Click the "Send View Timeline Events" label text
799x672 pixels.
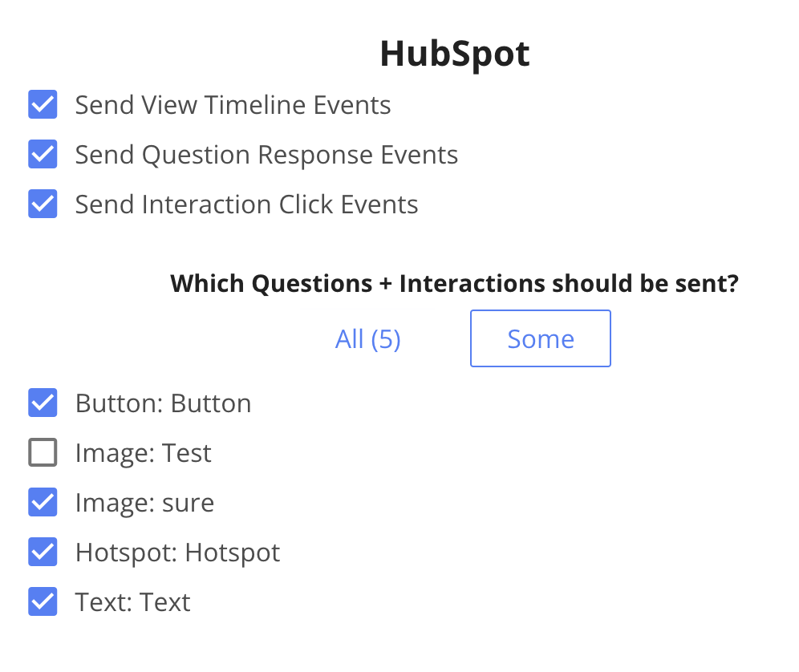[x=233, y=105]
